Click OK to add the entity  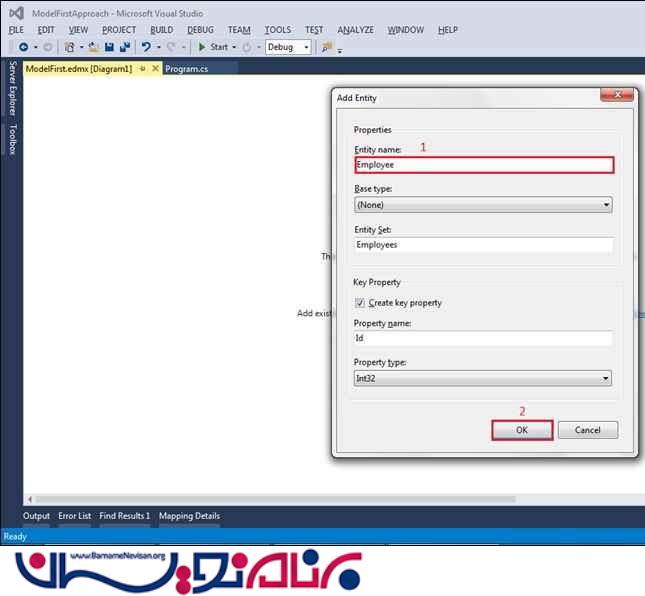[x=521, y=430]
